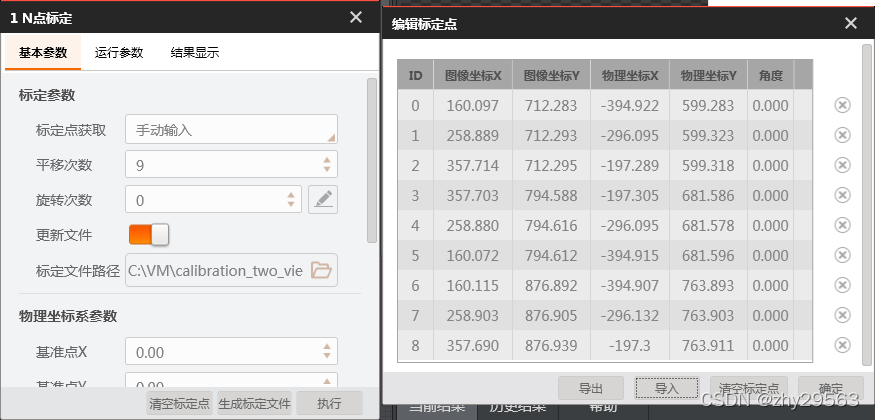The width and height of the screenshot is (875, 420).
Task: Switch to the 运行参数 tab
Action: (x=119, y=52)
